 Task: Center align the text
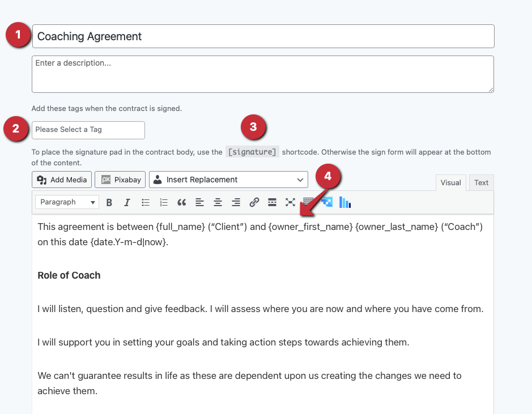point(218,202)
